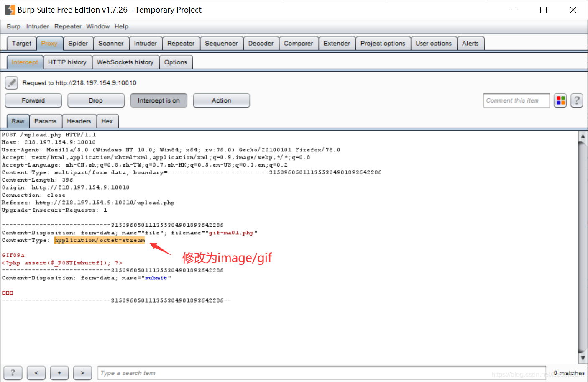Viewport: 588px width, 382px height.
Task: Switch to the Headers view tab
Action: click(x=79, y=121)
